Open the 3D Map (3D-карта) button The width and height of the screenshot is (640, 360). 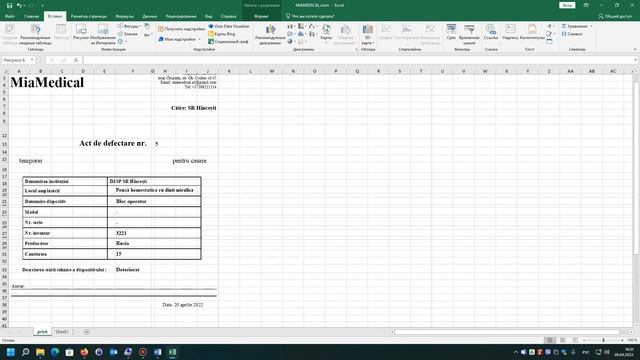(x=367, y=34)
